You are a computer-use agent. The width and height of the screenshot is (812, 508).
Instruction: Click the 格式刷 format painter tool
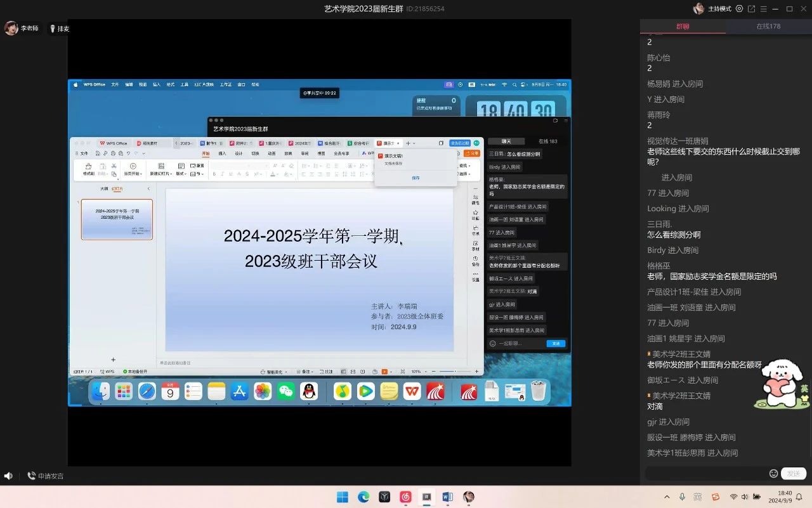click(x=88, y=169)
